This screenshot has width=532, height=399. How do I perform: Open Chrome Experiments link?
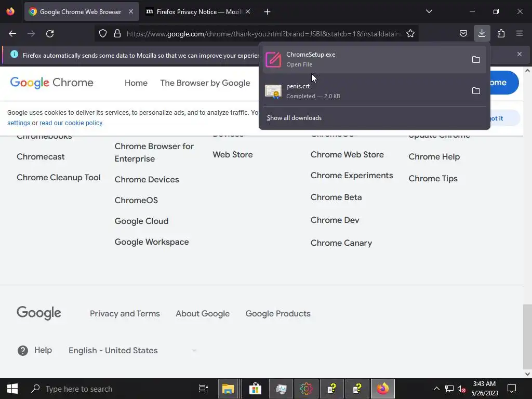pos(352,176)
